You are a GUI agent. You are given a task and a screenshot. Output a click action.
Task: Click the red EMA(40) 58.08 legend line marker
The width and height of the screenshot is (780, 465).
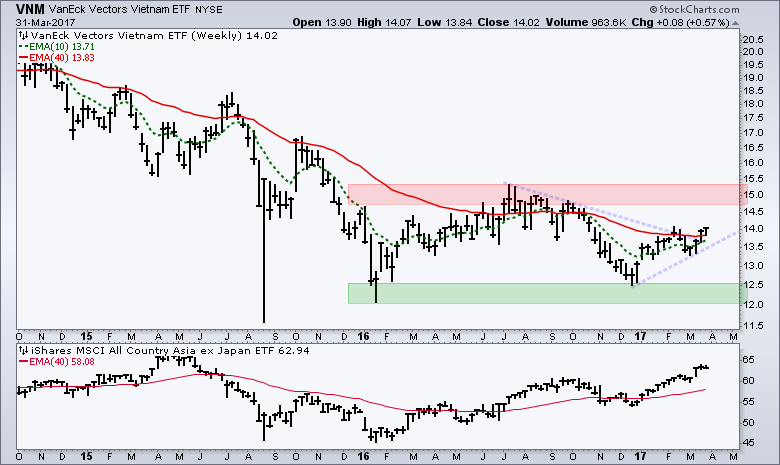coord(23,362)
